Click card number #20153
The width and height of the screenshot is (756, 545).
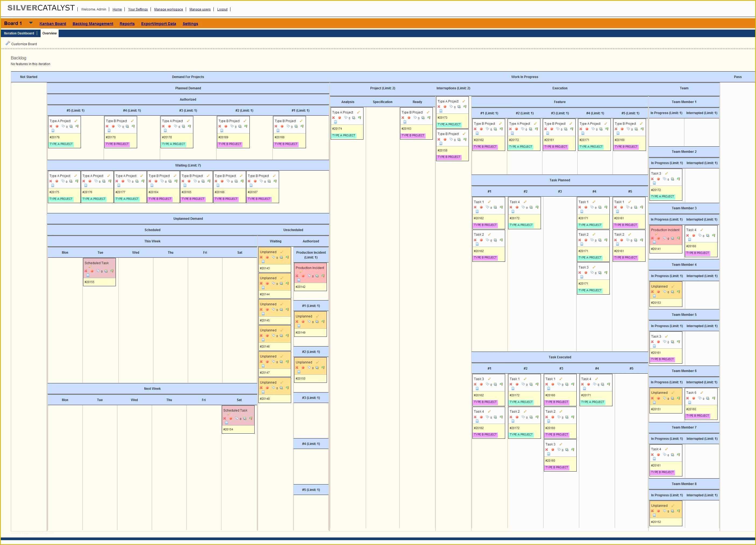tap(656, 303)
